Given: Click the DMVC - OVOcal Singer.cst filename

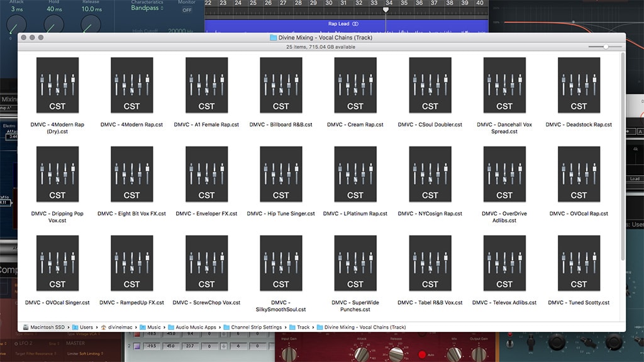Looking at the screenshot, I should pos(57,302).
